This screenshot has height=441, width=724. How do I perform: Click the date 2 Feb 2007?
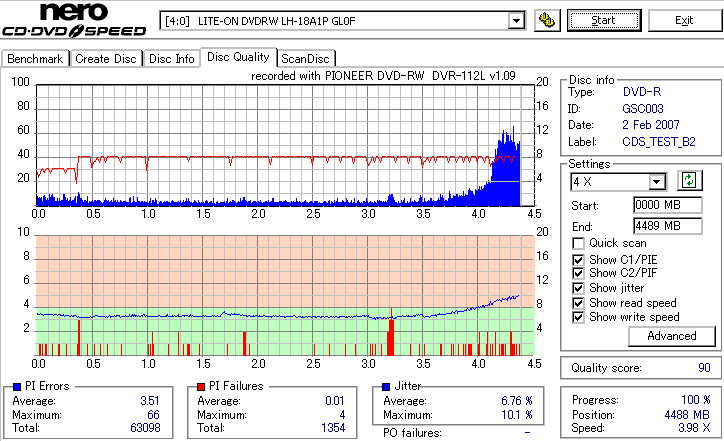(x=651, y=125)
